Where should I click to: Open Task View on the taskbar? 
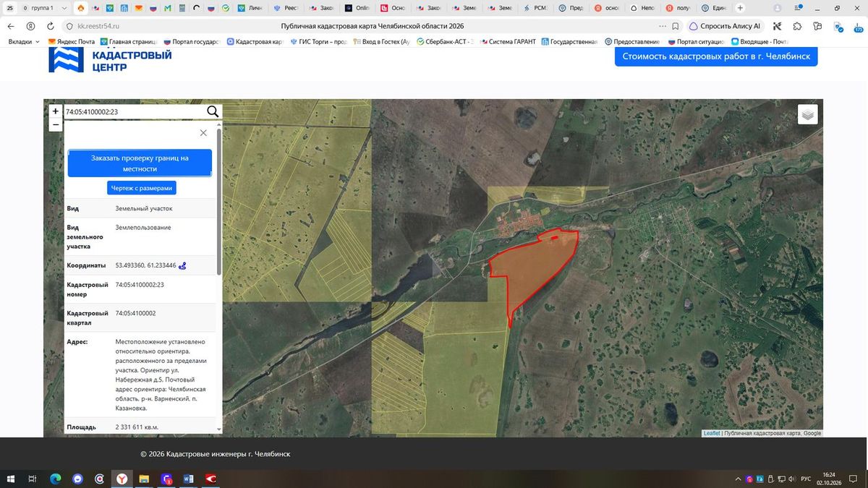33,479
